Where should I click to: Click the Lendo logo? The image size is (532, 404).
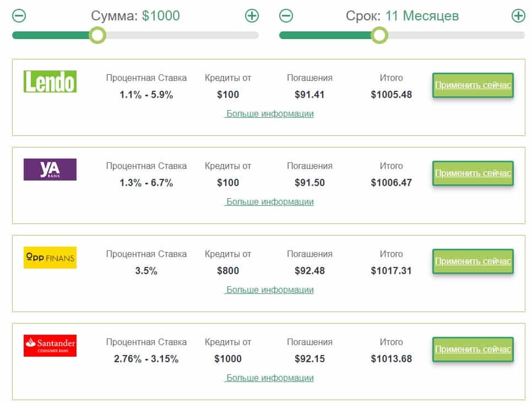50,81
